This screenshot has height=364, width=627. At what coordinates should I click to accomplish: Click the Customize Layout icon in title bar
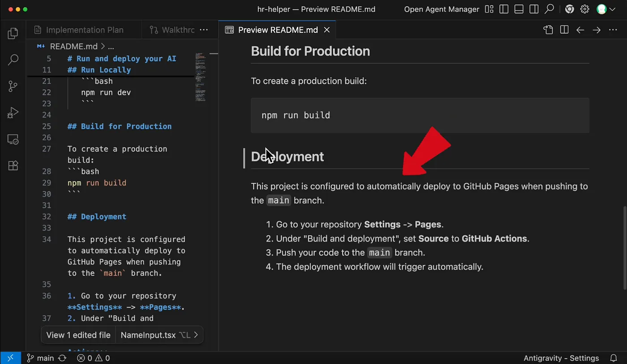[489, 9]
